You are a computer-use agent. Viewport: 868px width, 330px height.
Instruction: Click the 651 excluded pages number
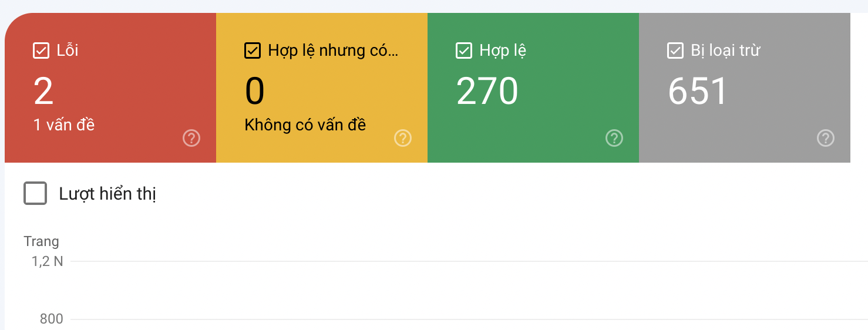pyautogui.click(x=698, y=92)
